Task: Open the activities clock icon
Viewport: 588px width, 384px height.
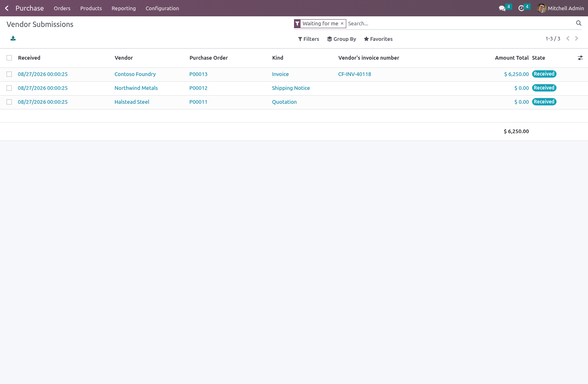Action: tap(521, 8)
